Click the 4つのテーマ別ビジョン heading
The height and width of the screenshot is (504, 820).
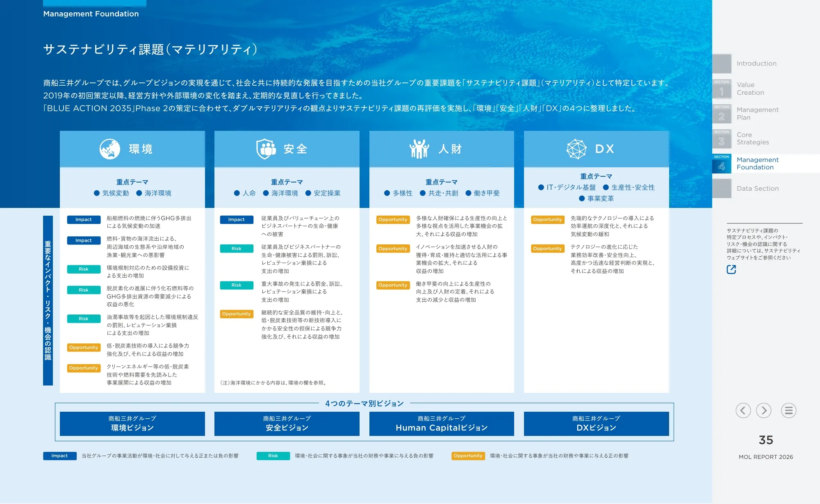(x=364, y=404)
